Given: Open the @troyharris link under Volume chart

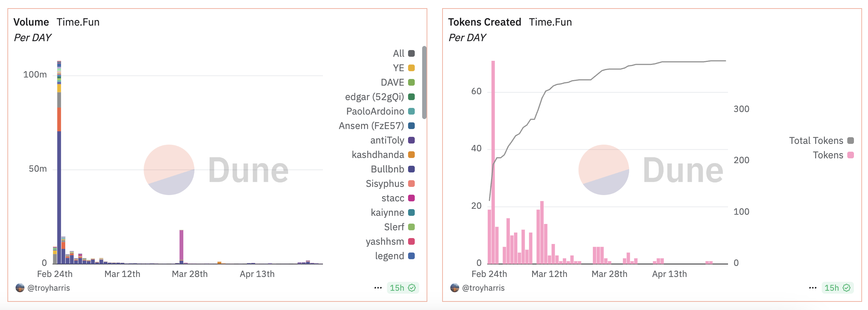Looking at the screenshot, I should (49, 288).
